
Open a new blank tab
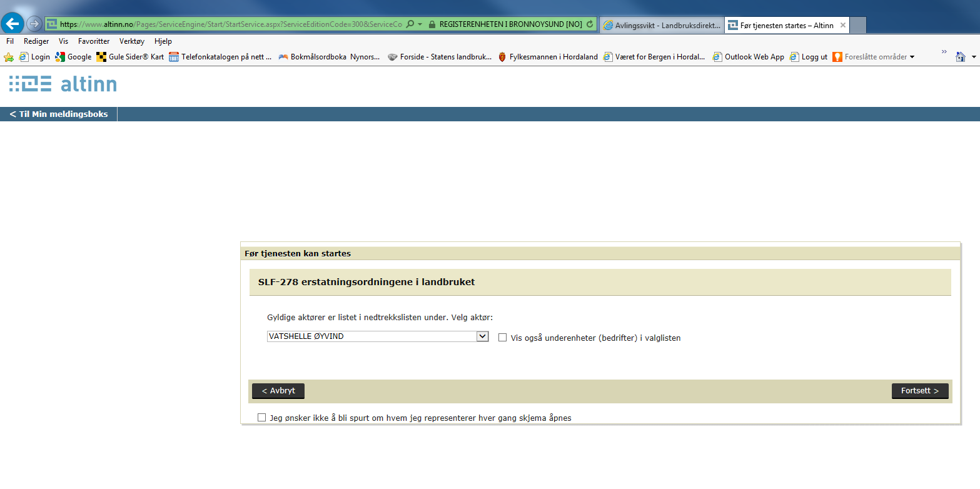[858, 25]
